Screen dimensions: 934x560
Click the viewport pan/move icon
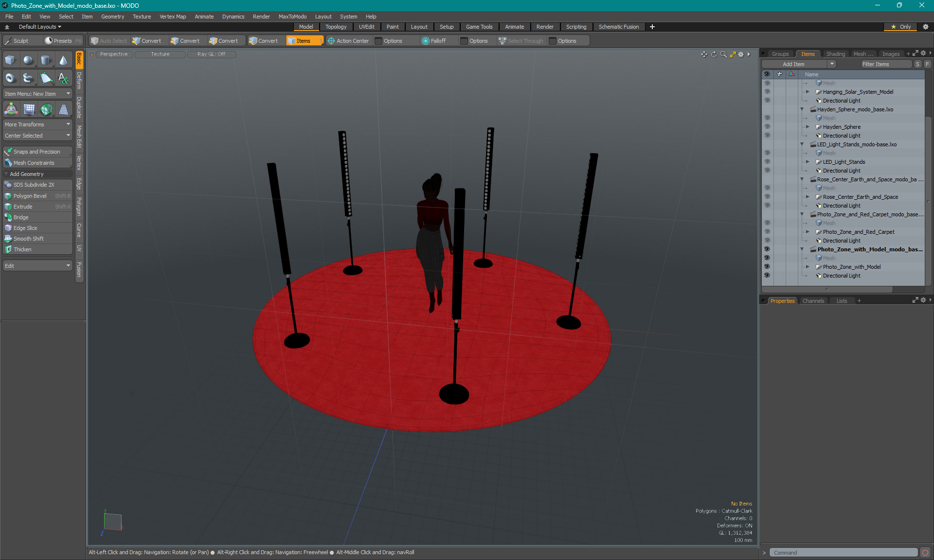pos(704,54)
